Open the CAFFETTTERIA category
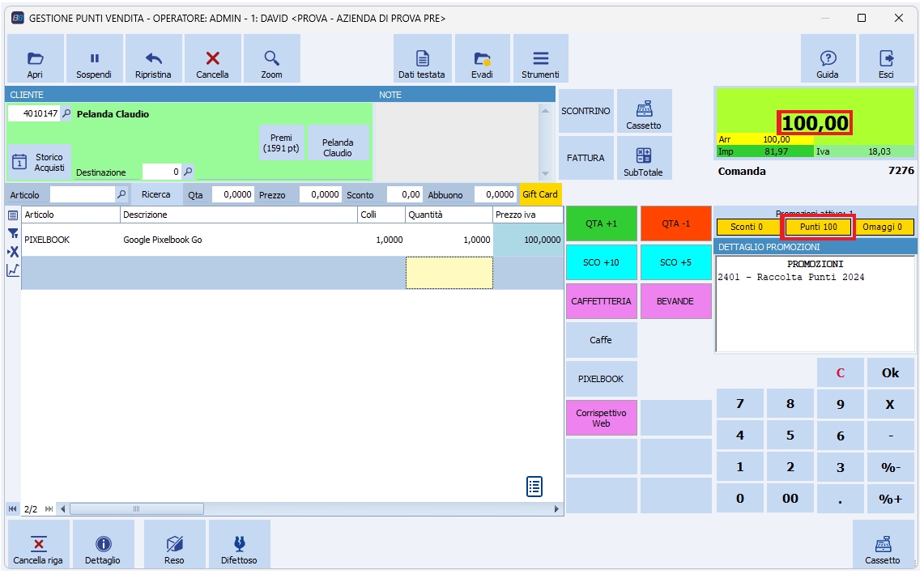The image size is (924, 574). pos(602,301)
